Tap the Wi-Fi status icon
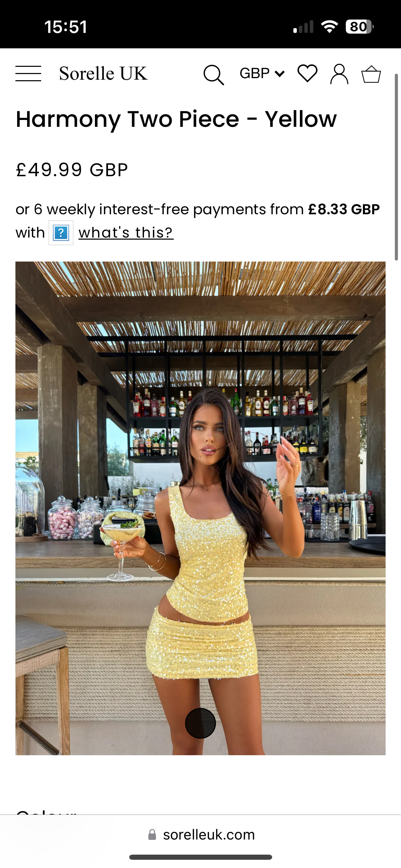Image resolution: width=401 pixels, height=868 pixels. pos(329,27)
